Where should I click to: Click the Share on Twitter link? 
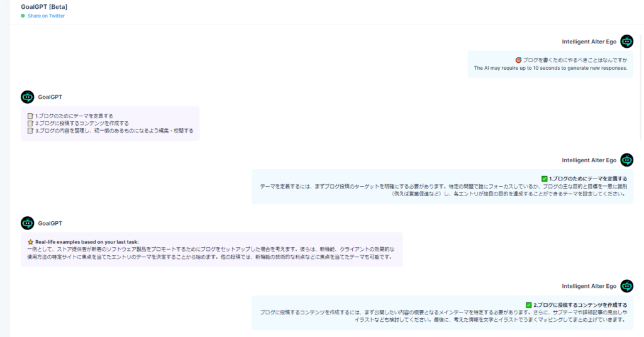(46, 16)
